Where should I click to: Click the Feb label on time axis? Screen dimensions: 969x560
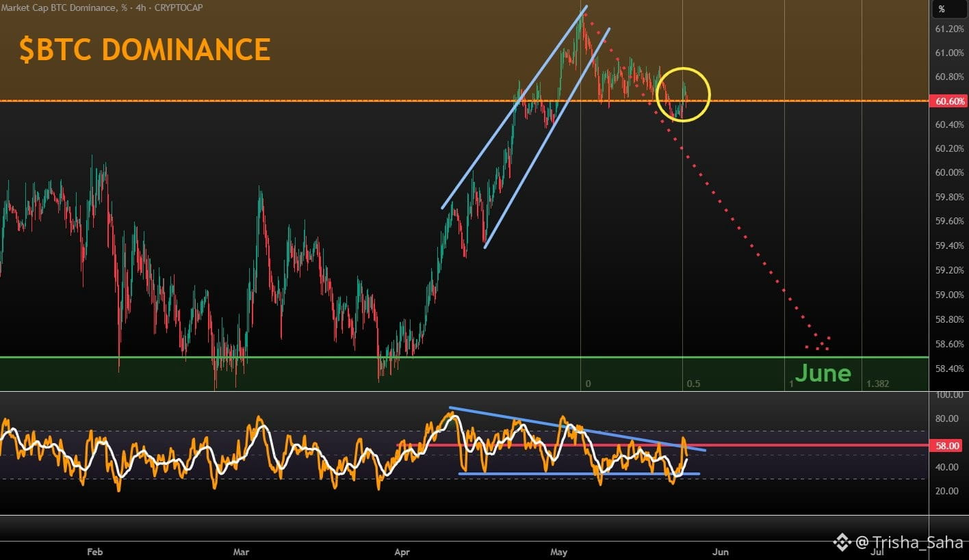tap(95, 550)
